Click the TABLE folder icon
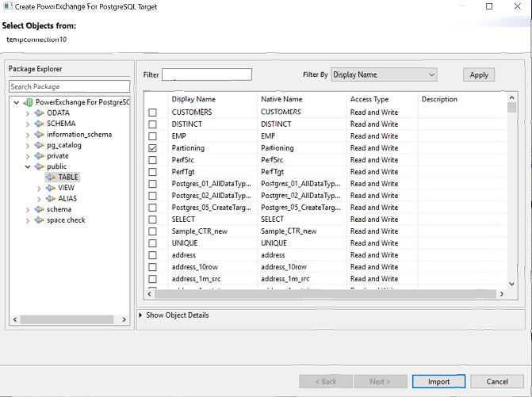Image resolution: width=532 pixels, height=397 pixels. pos(51,178)
